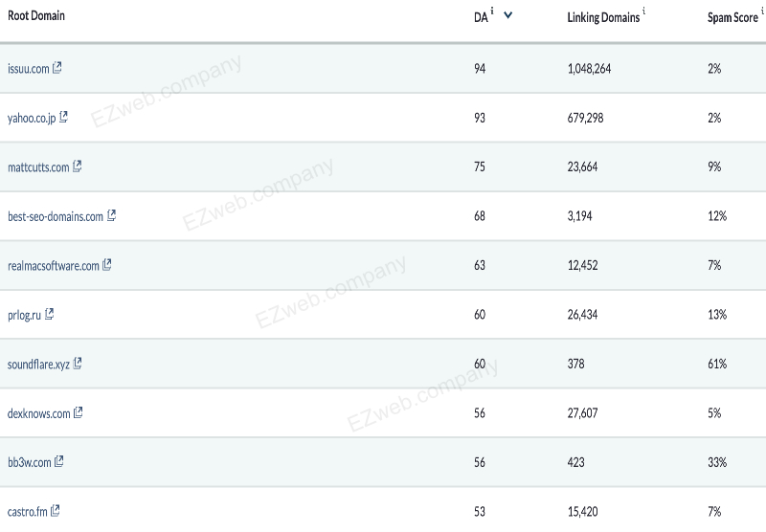Show Linking Domains info tooltip
Image resolution: width=766 pixels, height=532 pixels.
[644, 12]
